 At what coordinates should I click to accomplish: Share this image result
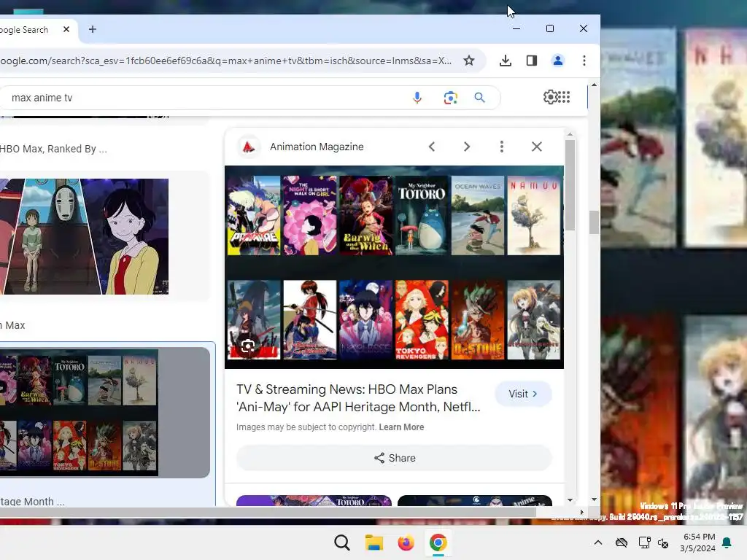point(394,458)
